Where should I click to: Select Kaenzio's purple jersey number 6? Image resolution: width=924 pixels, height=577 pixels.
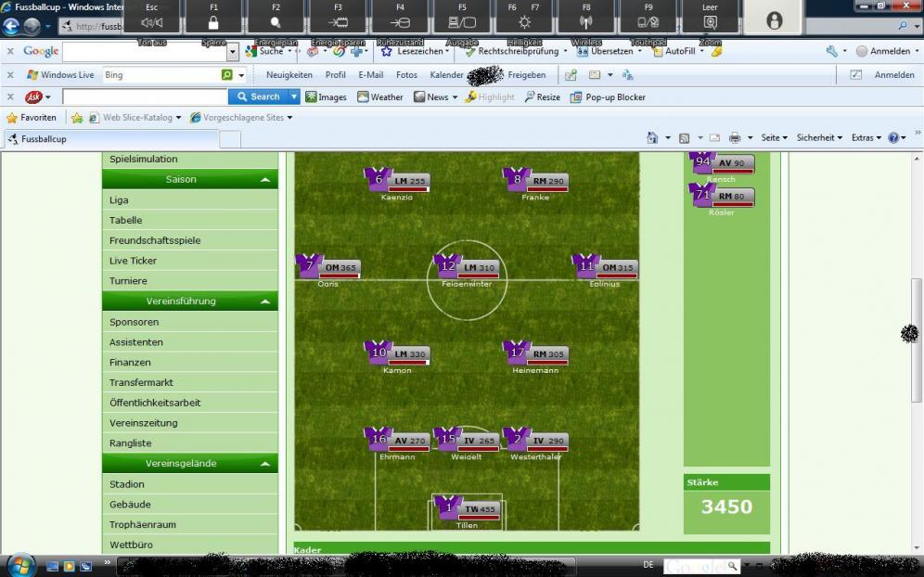click(378, 179)
